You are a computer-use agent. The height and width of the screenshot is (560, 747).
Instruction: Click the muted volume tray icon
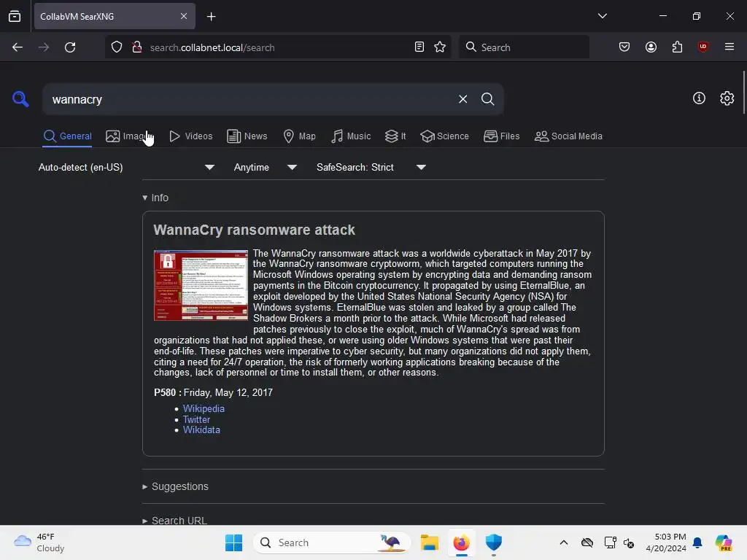coord(629,542)
